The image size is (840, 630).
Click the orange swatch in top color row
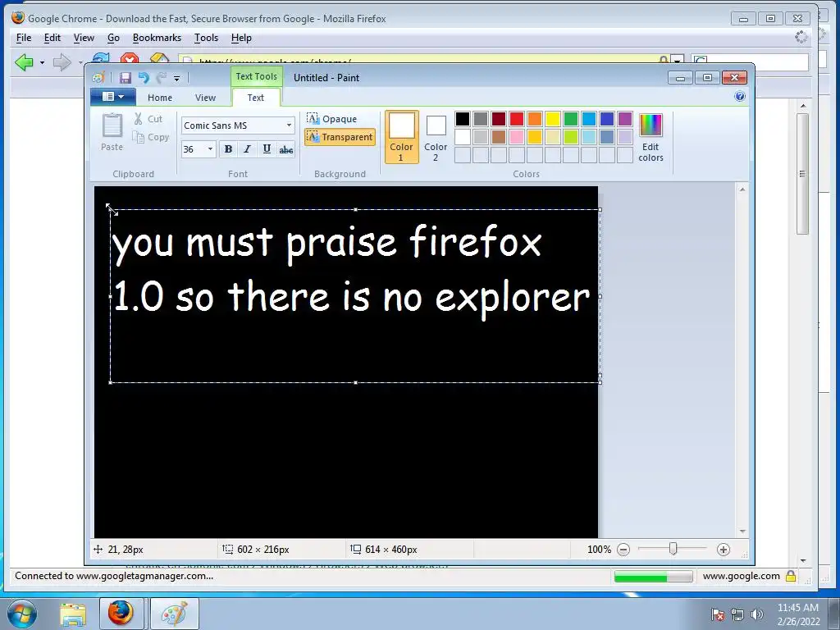click(535, 119)
